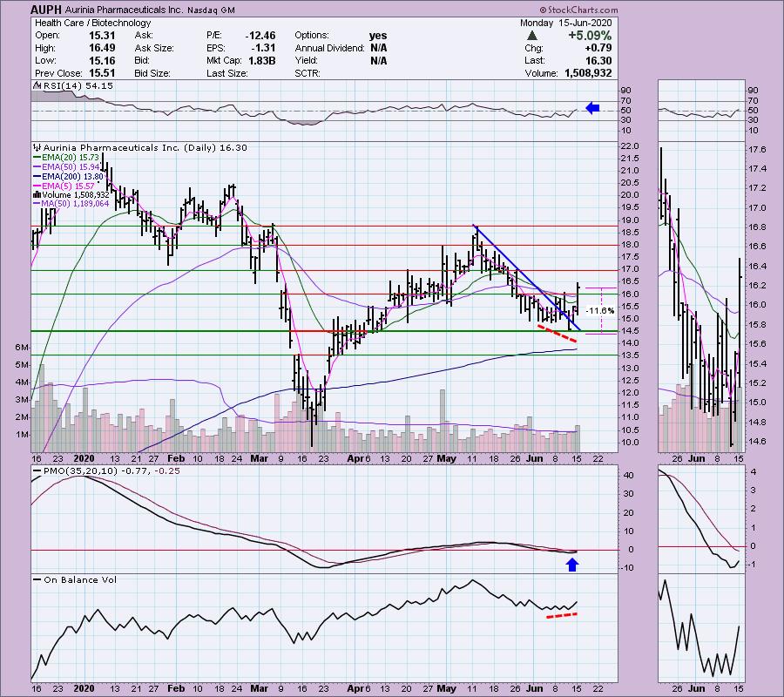Click the High value 16.49
This screenshot has height=697, width=784.
coord(103,48)
